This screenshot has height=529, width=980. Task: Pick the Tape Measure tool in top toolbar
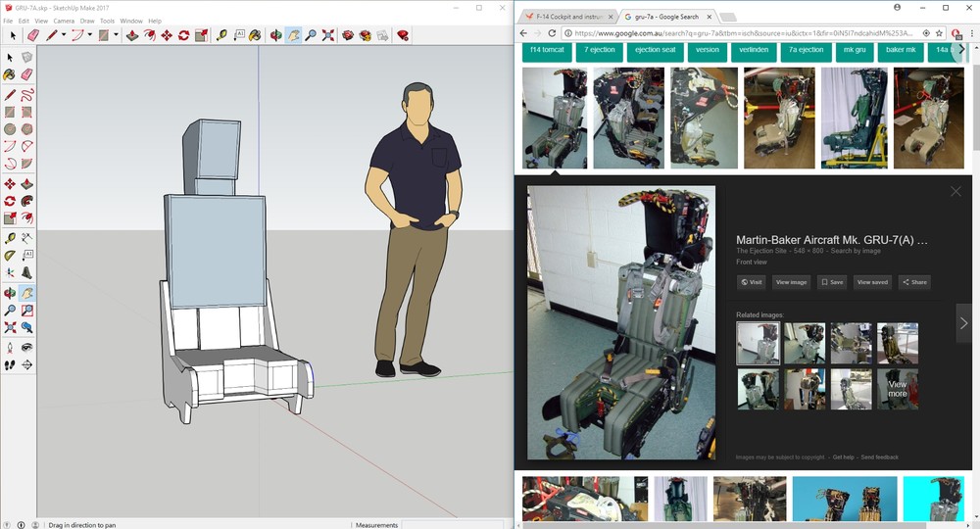coord(221,35)
